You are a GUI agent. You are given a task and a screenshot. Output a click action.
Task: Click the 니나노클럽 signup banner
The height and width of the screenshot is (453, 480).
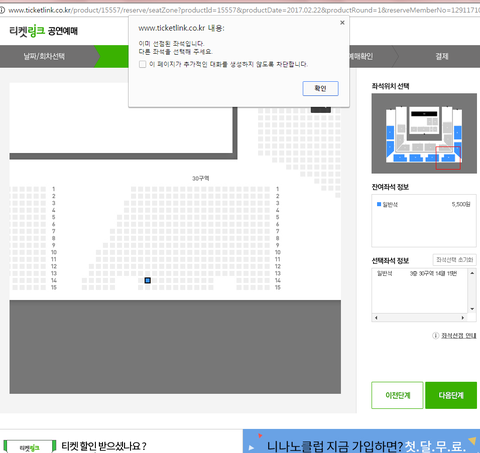click(x=361, y=441)
